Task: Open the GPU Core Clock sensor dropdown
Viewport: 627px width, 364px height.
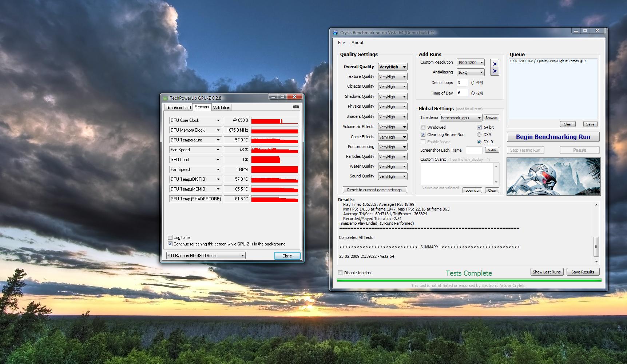Action: click(195, 120)
